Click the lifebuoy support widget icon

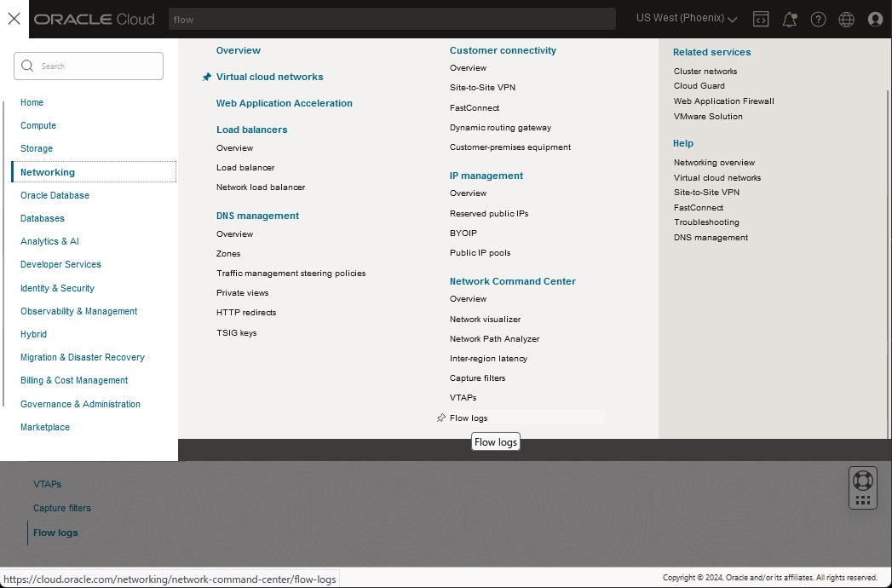[862, 481]
